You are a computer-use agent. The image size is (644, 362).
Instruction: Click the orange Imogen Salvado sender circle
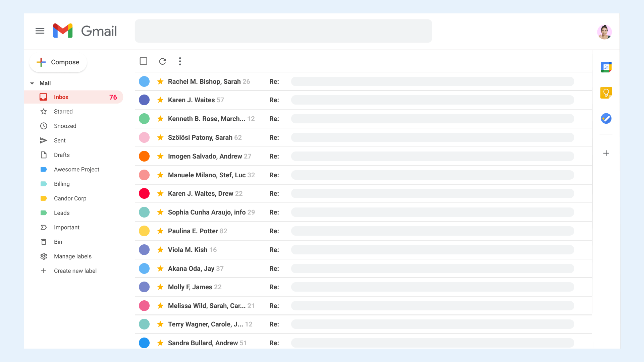[144, 156]
